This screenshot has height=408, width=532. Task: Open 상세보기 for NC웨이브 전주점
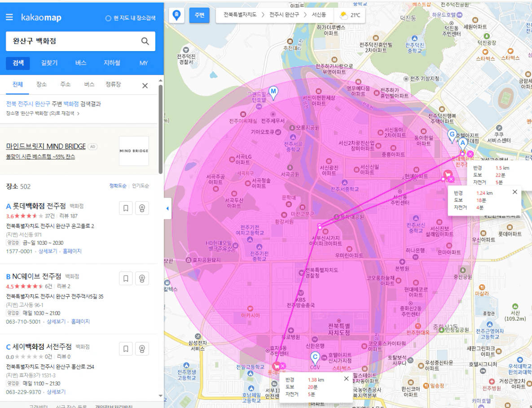56,321
